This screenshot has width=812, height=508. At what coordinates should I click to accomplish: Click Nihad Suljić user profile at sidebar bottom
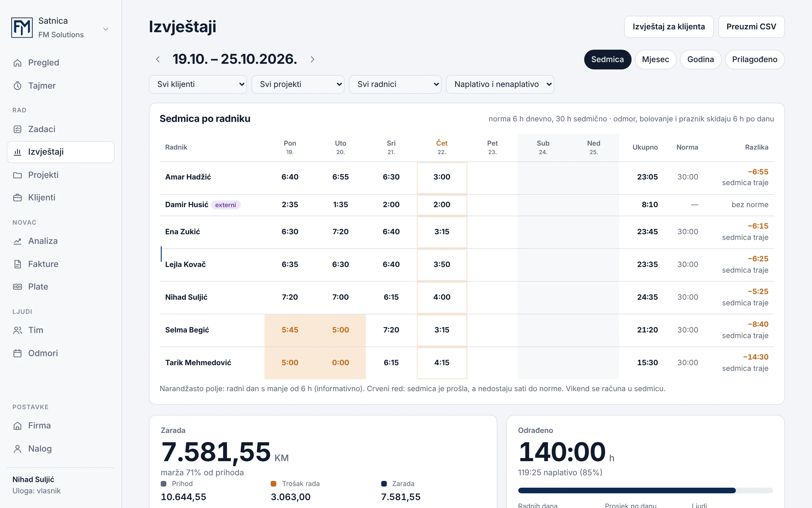point(37,485)
